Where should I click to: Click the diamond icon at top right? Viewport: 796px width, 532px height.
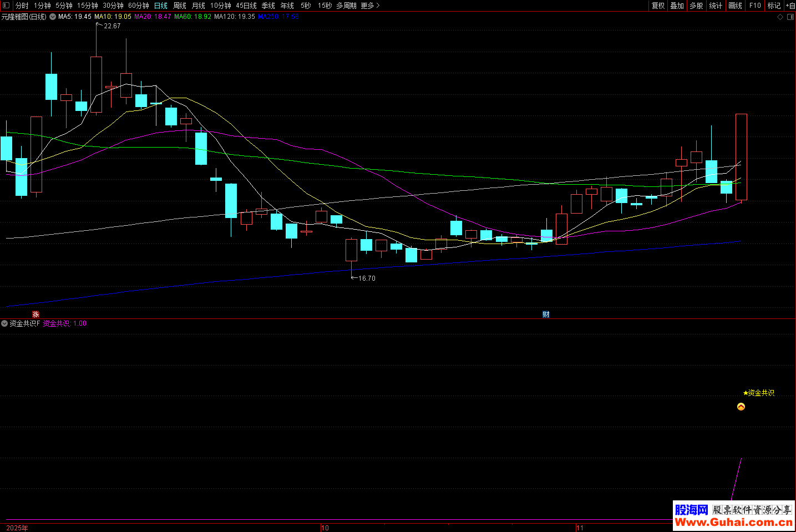point(780,17)
